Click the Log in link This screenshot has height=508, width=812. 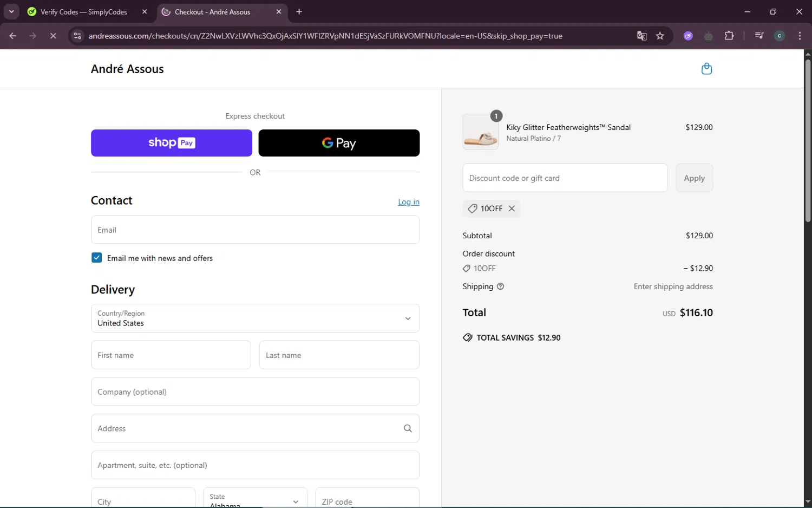(409, 202)
